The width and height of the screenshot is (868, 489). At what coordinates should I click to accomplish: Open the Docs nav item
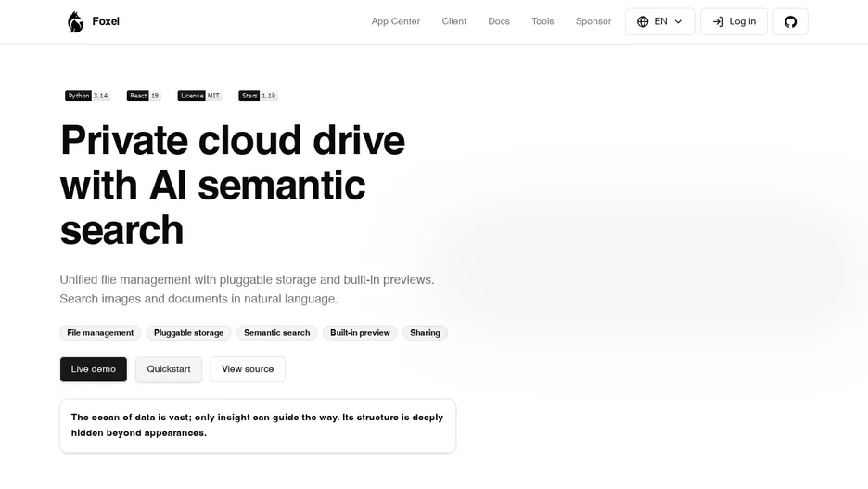499,21
